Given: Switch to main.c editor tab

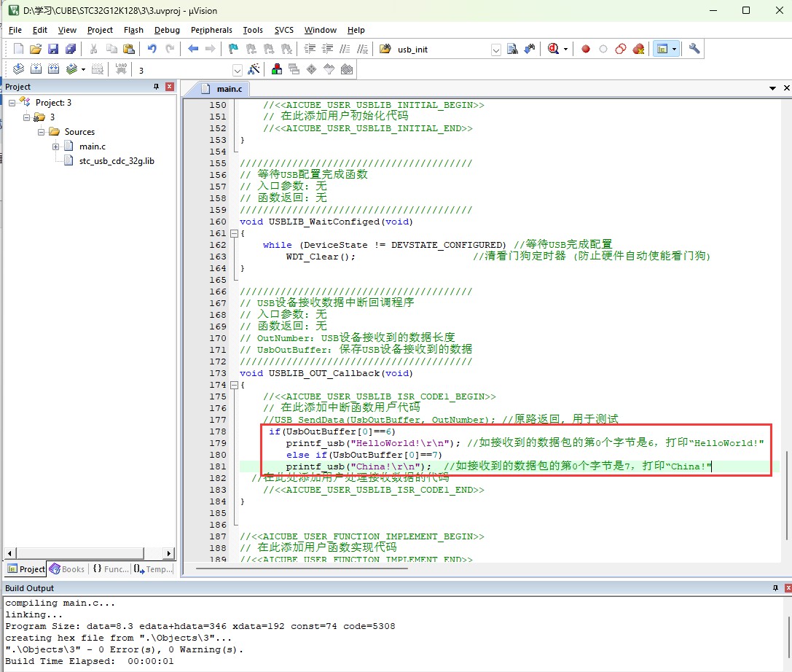Looking at the screenshot, I should (222, 89).
